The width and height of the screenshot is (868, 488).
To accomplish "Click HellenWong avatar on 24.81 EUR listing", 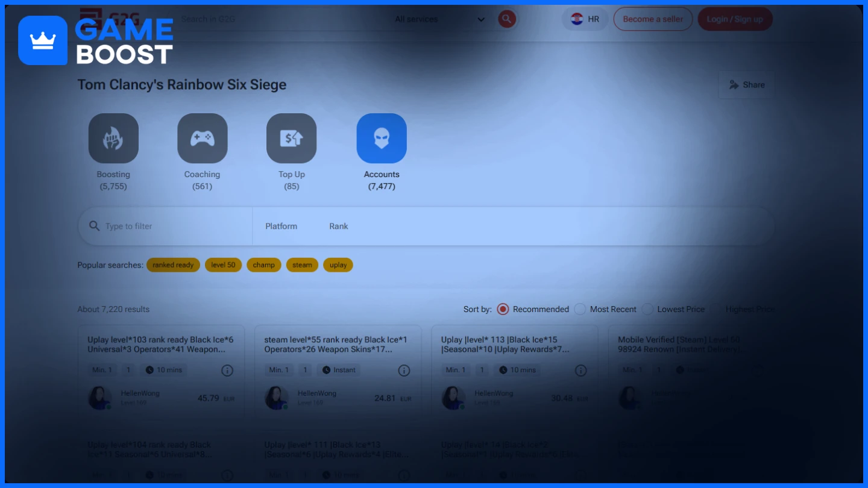I will click(277, 398).
